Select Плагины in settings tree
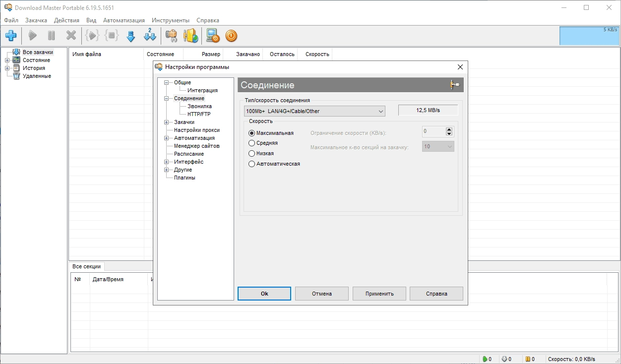621x364 pixels. (185, 178)
